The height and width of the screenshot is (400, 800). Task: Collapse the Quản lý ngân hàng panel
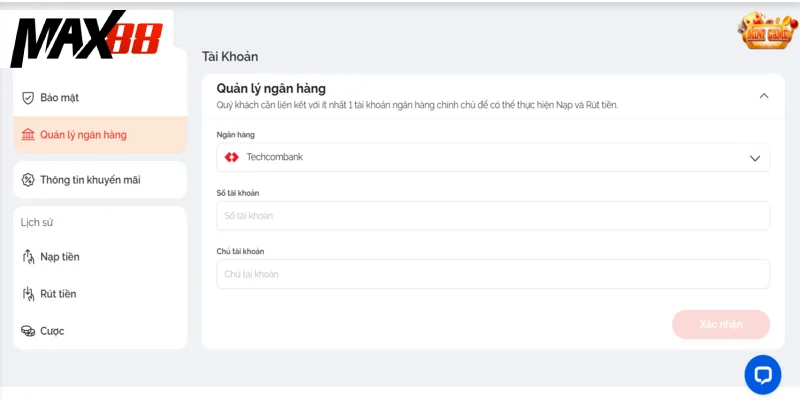pyautogui.click(x=764, y=95)
